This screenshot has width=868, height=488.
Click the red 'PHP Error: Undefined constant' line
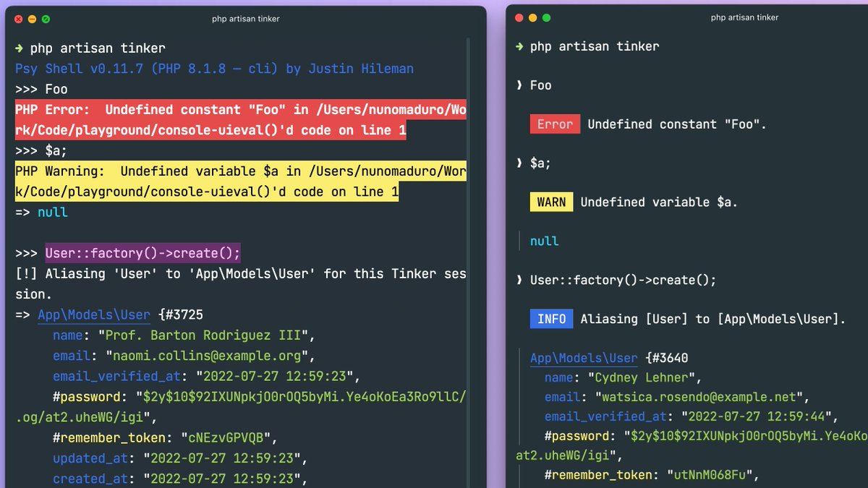coord(241,120)
